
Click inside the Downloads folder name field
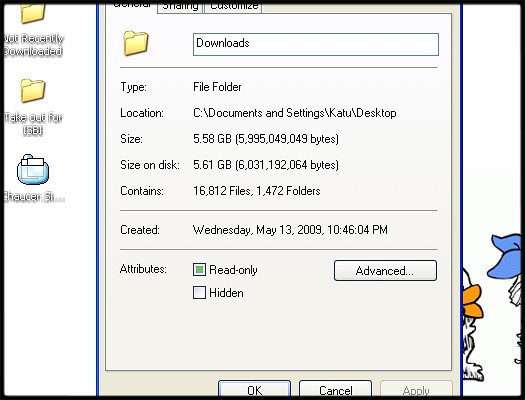click(x=316, y=44)
